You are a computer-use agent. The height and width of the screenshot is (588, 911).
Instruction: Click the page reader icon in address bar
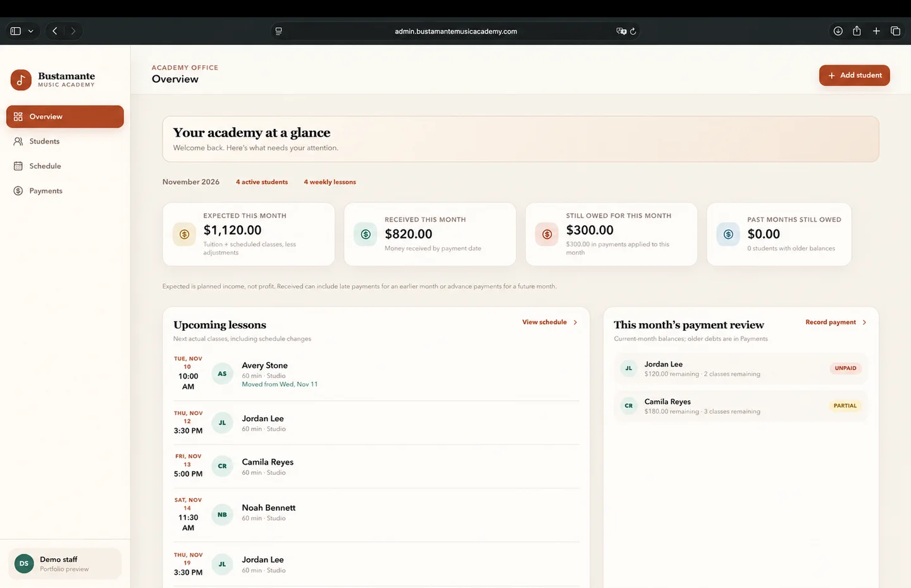point(278,31)
